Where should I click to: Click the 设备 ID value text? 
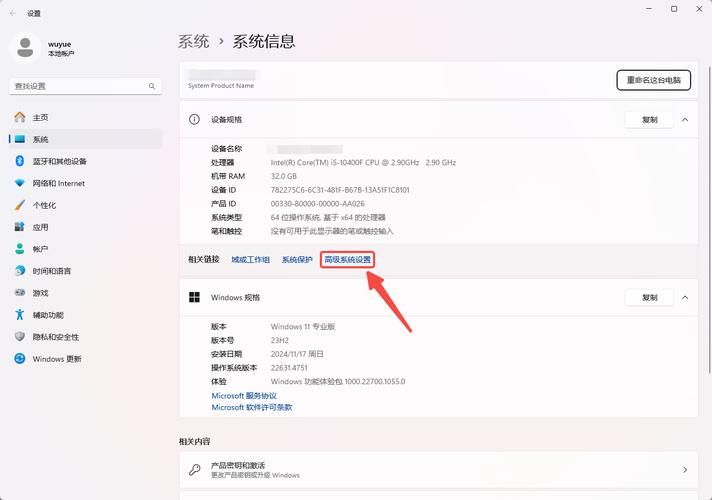pos(340,190)
